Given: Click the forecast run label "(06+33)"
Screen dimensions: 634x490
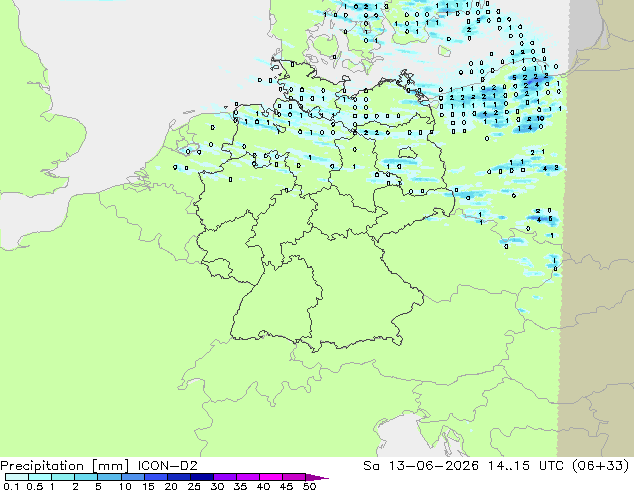Looking at the screenshot, I should coord(598,466).
